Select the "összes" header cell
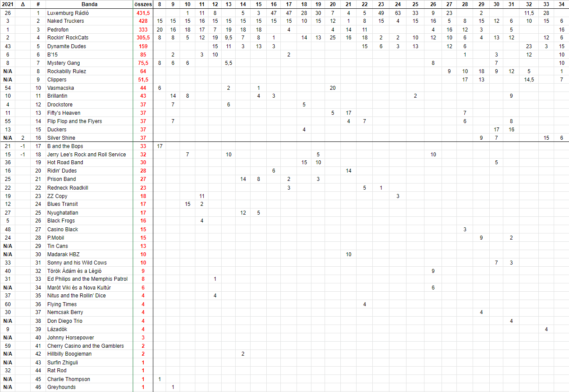 point(143,4)
